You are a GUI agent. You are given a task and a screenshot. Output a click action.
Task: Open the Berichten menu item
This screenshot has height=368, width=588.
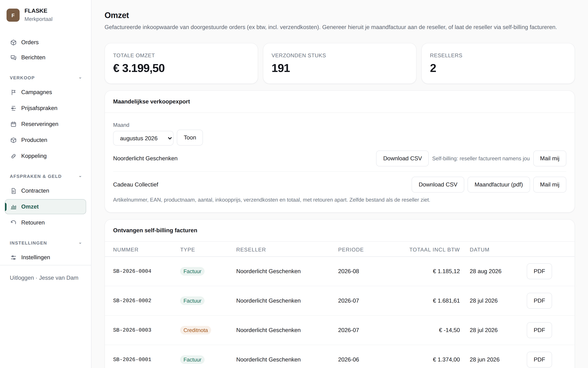pos(46,57)
